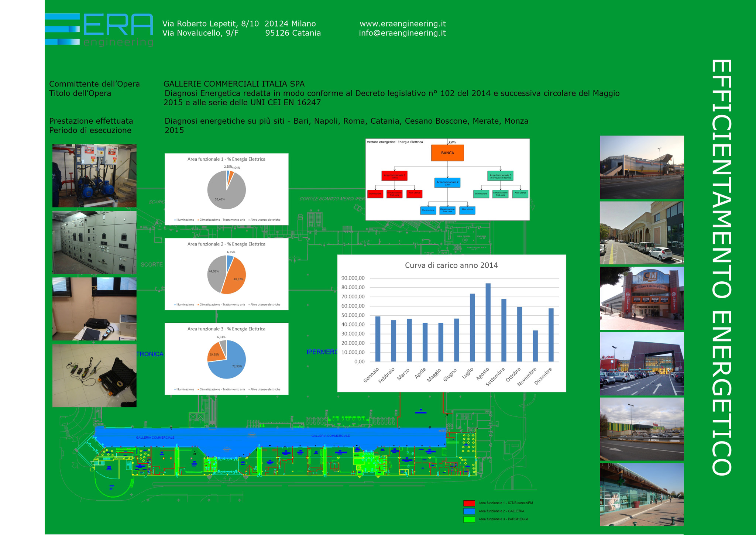The height and width of the screenshot is (535, 756).
Task: Click the Curva di carico anno 2014 title
Action: tap(451, 265)
